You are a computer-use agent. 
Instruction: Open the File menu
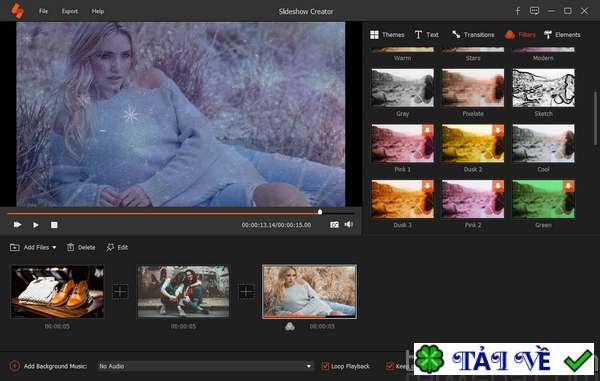pos(43,11)
